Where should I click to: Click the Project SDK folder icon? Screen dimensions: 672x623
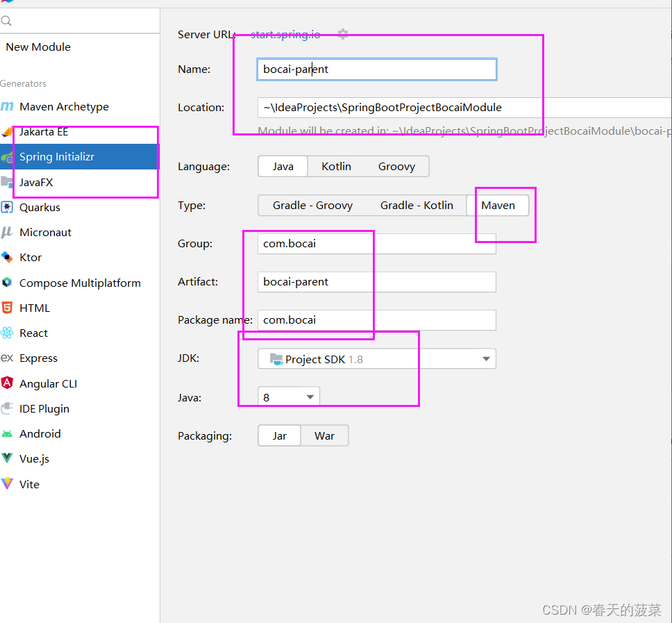click(x=276, y=359)
